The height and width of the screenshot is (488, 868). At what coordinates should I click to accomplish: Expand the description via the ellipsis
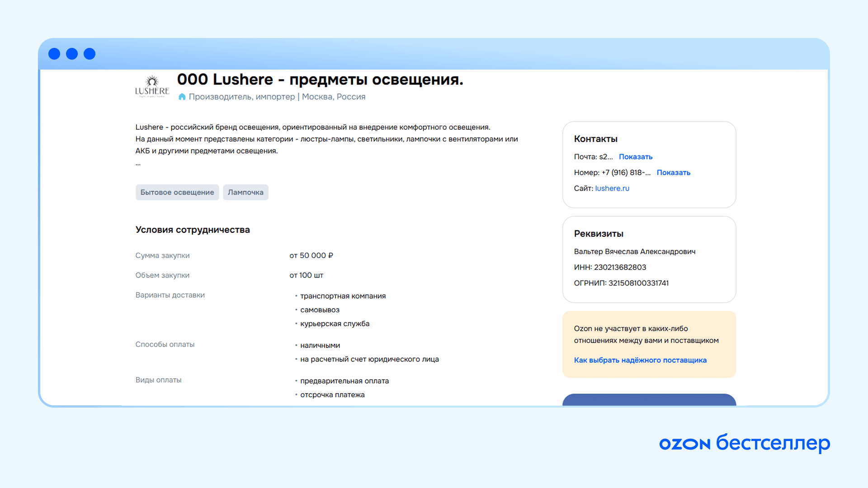pos(138,164)
